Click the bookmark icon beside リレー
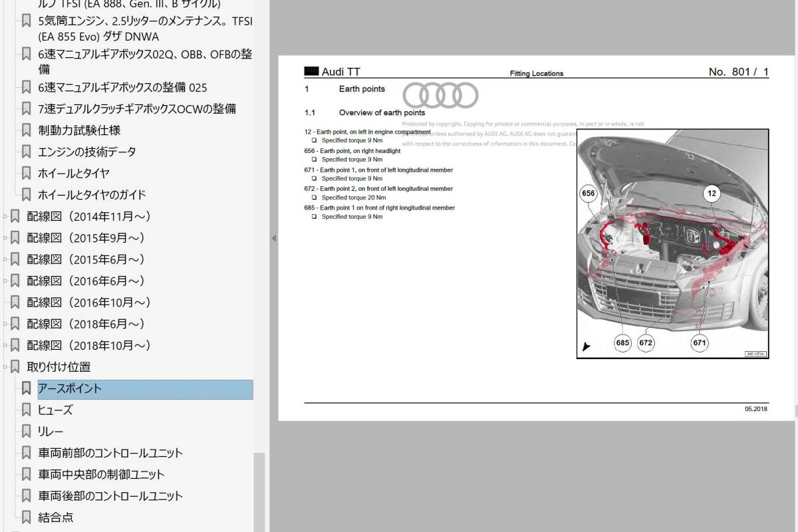The height and width of the screenshot is (532, 798). pyautogui.click(x=26, y=432)
